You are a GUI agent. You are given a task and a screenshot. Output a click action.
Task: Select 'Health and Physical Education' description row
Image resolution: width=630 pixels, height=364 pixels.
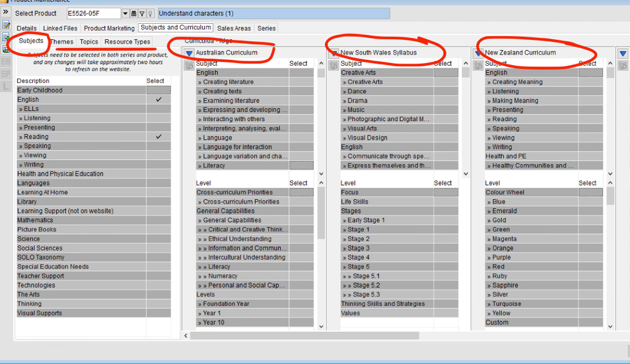[x=82, y=174]
